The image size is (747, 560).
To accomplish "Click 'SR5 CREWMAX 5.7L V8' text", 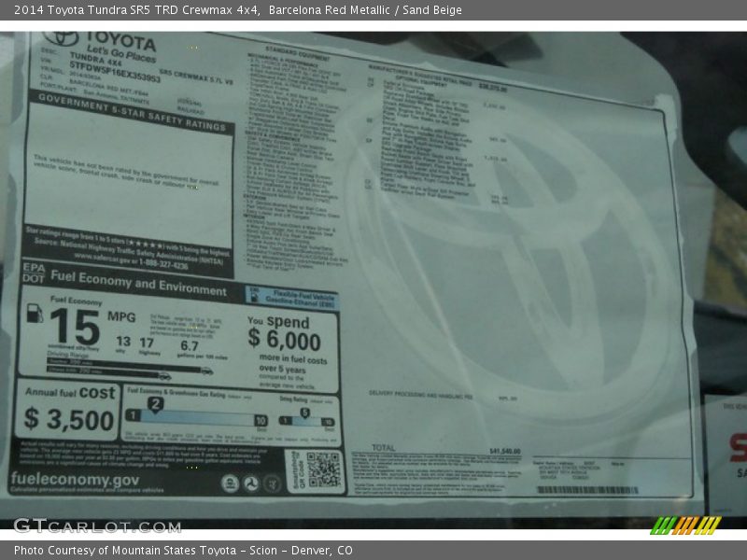I will tap(196, 77).
